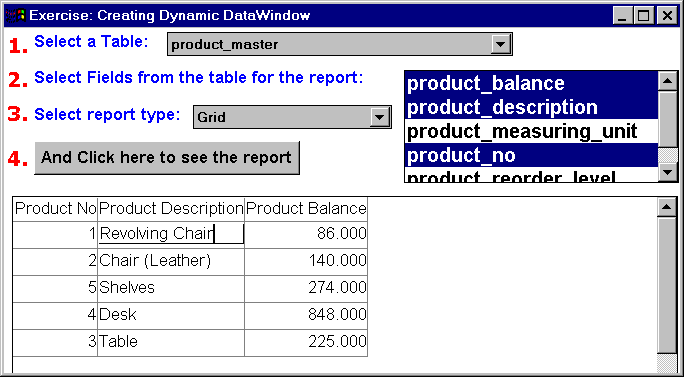Click the 274.000 balance cell
This screenshot has width=684, height=377.
click(x=306, y=288)
